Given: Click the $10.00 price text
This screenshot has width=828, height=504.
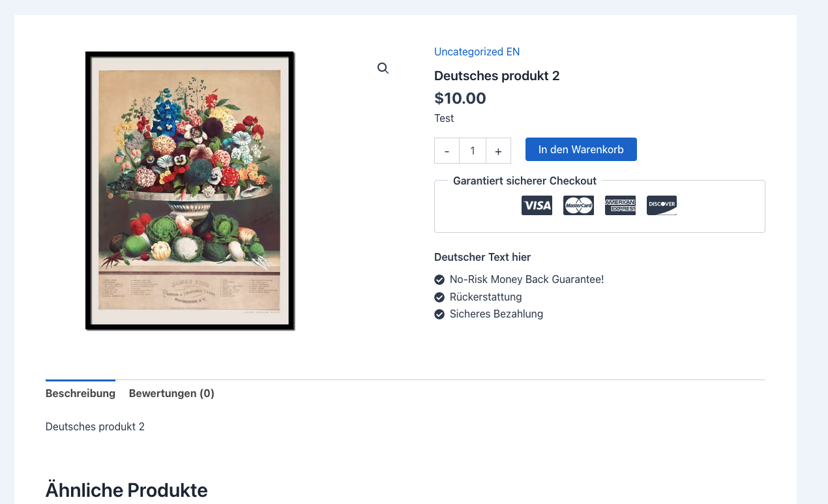Looking at the screenshot, I should click(460, 98).
